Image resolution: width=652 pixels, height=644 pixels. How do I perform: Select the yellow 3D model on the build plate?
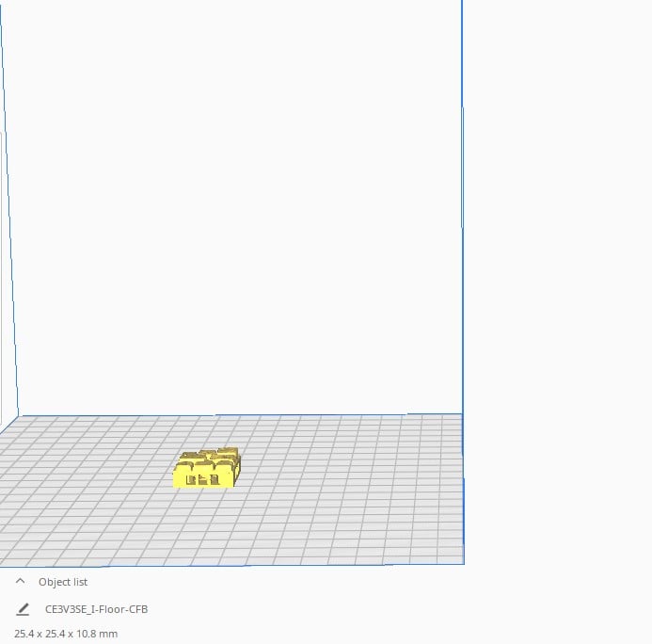click(x=207, y=467)
